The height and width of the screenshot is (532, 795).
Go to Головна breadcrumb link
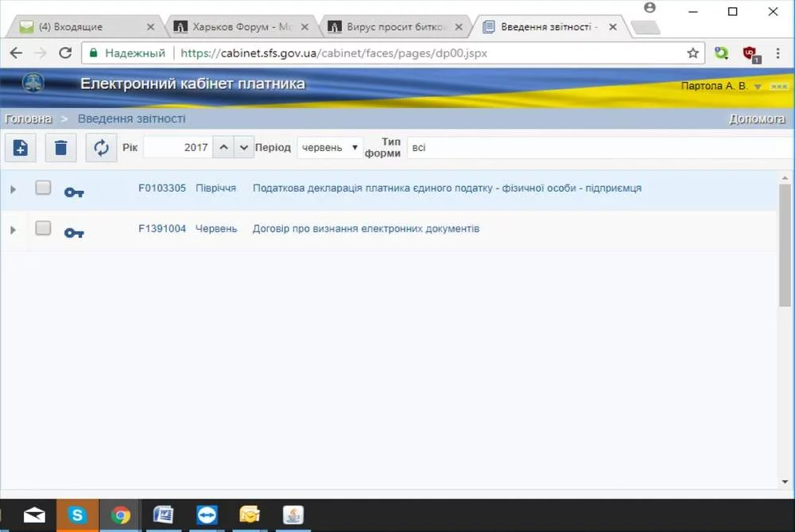point(28,118)
